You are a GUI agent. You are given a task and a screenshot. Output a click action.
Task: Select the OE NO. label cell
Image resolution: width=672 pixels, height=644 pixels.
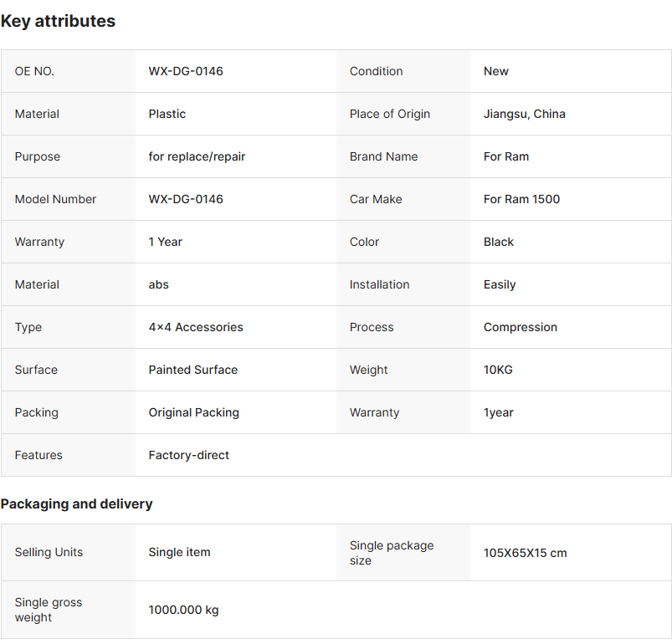34,71
